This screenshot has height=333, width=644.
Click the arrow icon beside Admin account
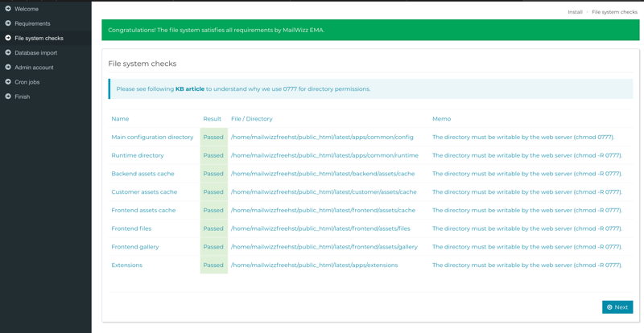(8, 67)
